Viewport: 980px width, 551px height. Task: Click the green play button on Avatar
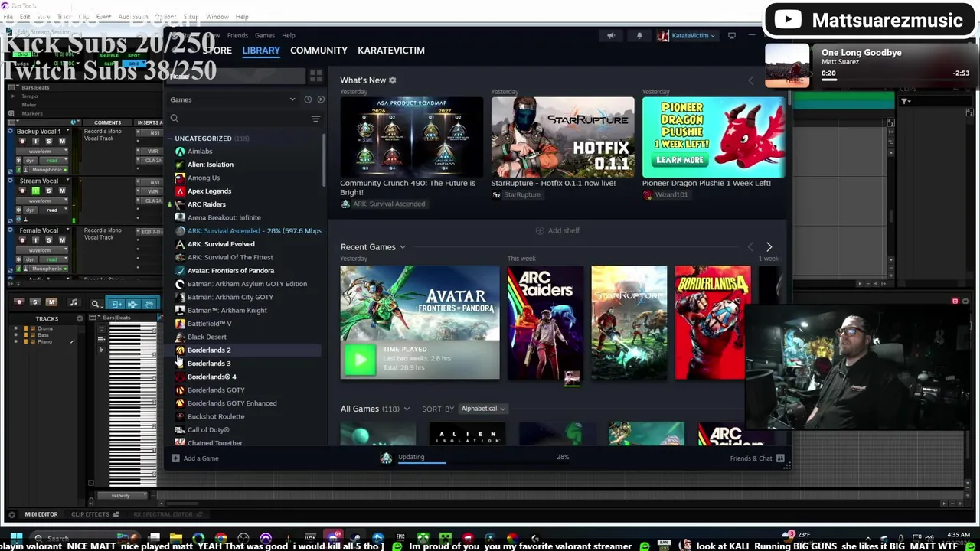(x=360, y=360)
